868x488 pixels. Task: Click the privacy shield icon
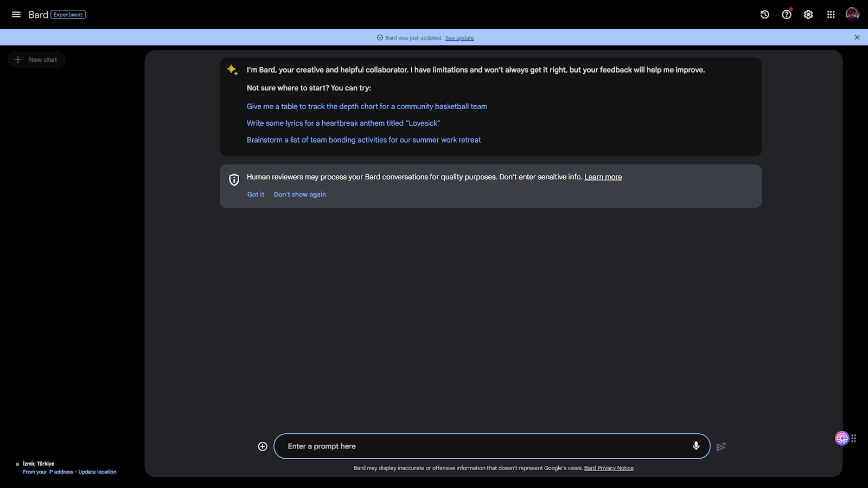(x=234, y=180)
